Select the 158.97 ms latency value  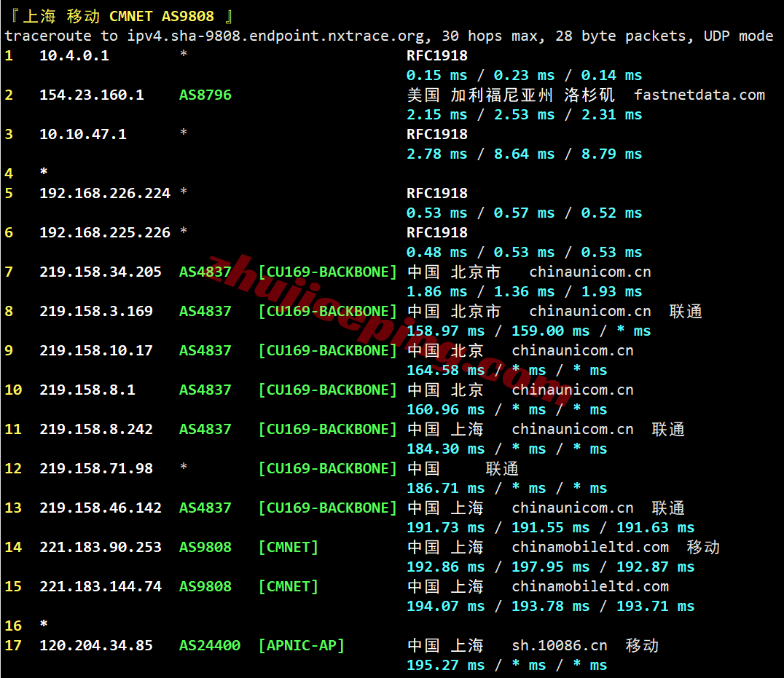[446, 331]
